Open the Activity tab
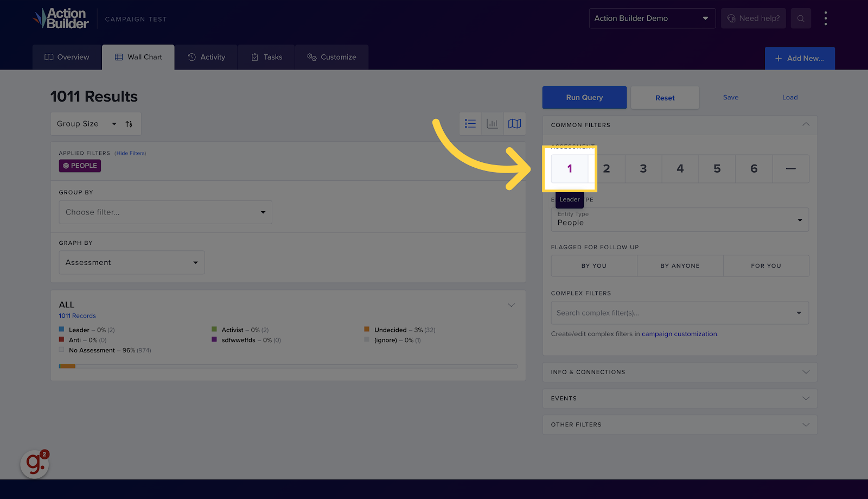Screen dimensions: 868x499 click(x=206, y=57)
